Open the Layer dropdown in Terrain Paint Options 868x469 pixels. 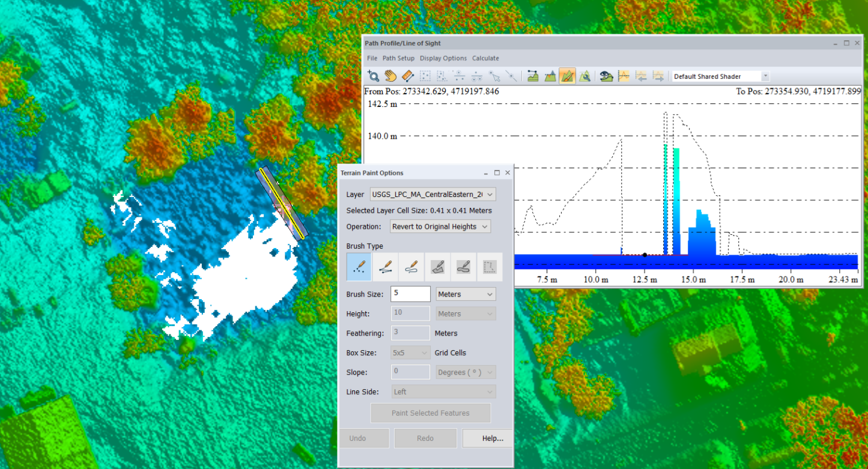tap(432, 194)
